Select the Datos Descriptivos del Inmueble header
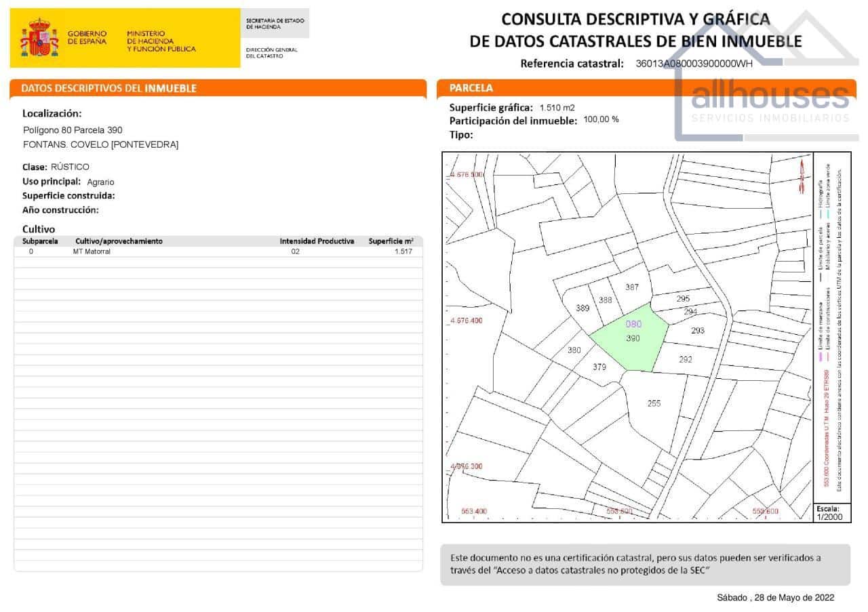The image size is (868, 612). pos(108,88)
